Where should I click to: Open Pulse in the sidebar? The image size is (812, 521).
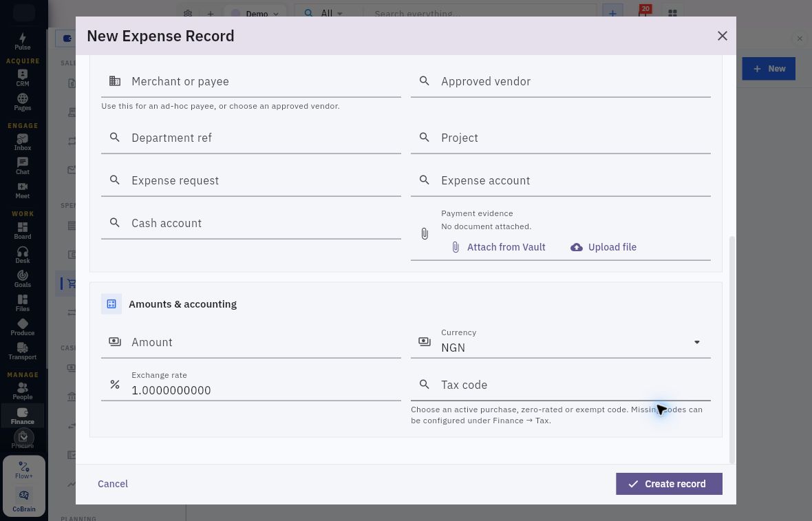pos(22,41)
